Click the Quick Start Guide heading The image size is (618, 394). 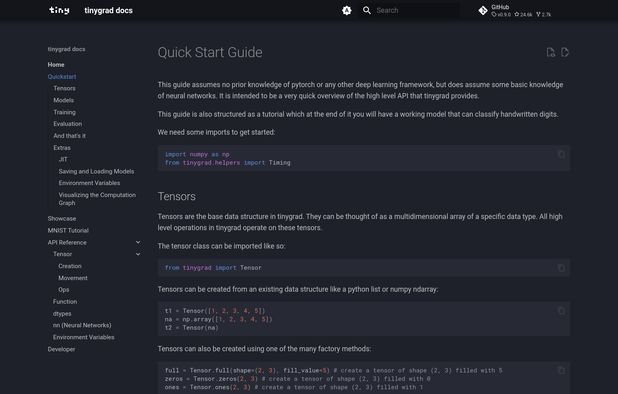click(x=210, y=52)
